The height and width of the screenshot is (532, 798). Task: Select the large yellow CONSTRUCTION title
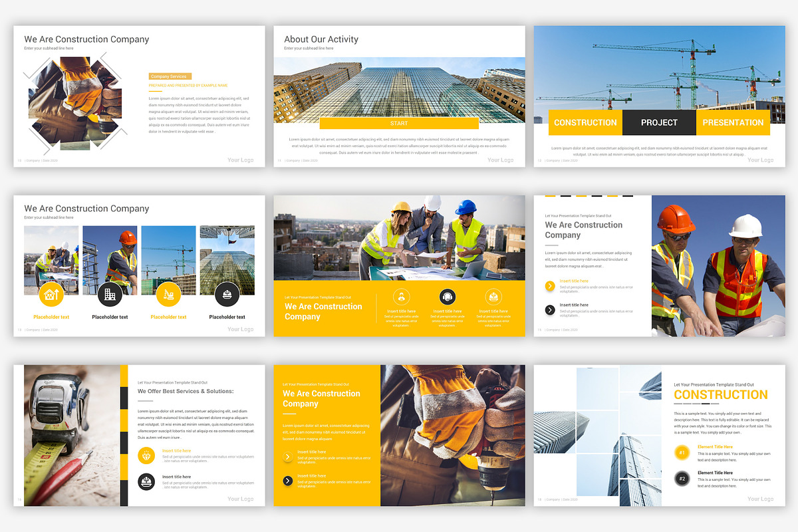(721, 395)
